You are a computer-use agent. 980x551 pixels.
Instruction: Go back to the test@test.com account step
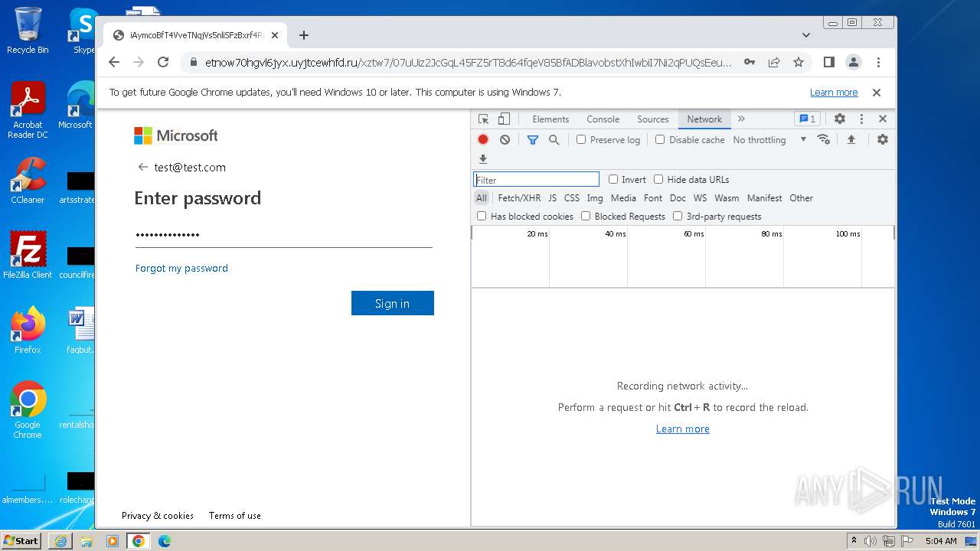[x=142, y=167]
